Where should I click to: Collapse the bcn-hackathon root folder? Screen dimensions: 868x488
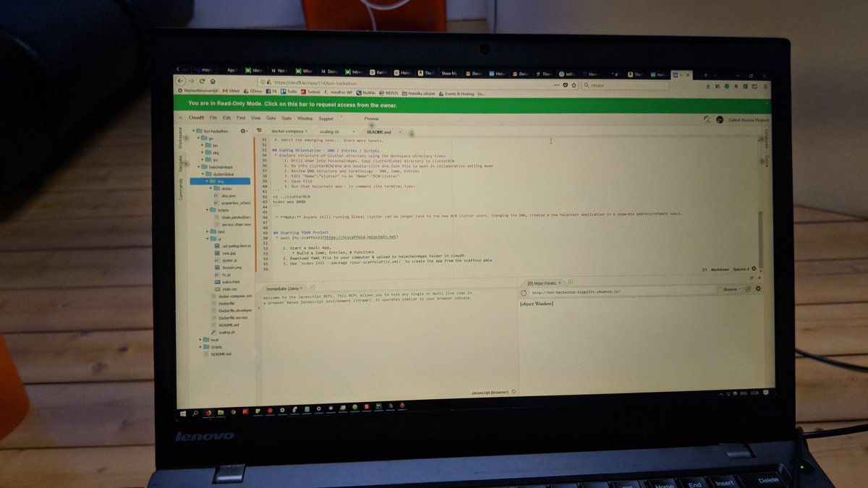[192, 130]
